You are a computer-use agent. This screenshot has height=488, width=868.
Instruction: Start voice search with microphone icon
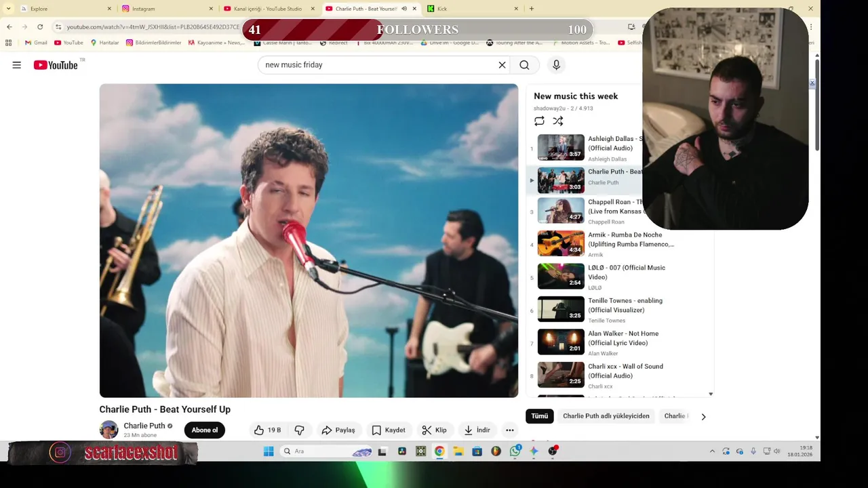[x=556, y=65]
